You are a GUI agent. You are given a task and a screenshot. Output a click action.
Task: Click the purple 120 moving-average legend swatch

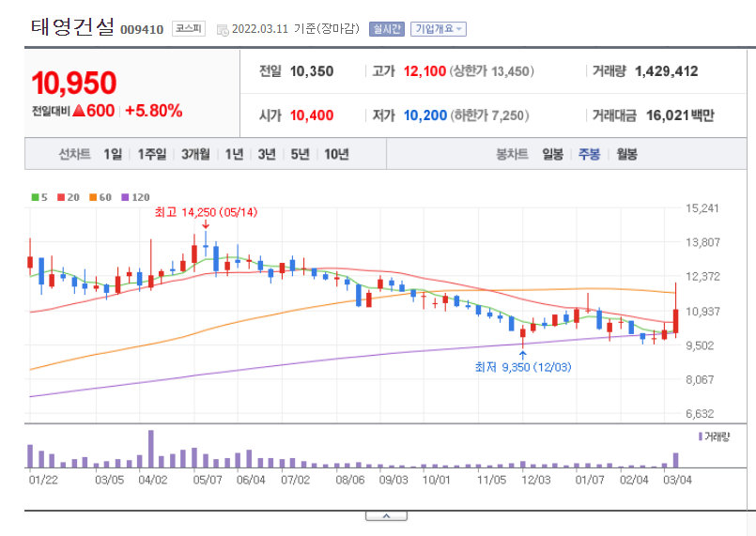click(x=125, y=197)
